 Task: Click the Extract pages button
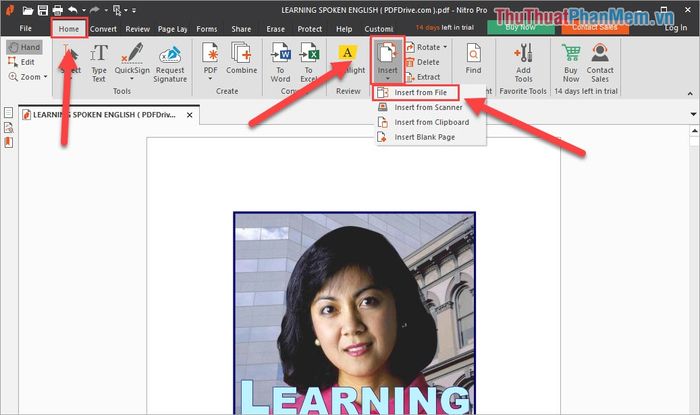point(423,77)
